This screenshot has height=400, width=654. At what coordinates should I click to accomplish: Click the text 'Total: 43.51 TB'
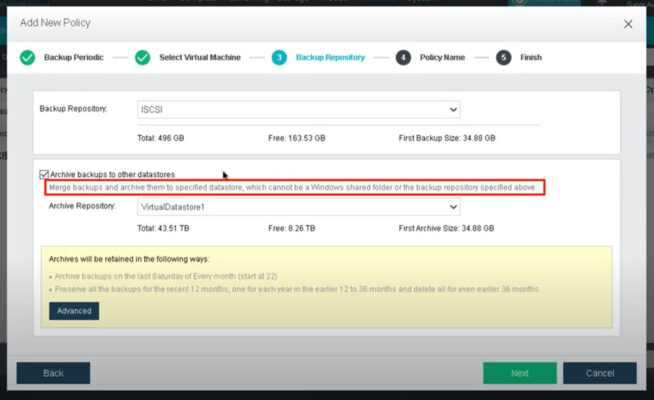(163, 229)
